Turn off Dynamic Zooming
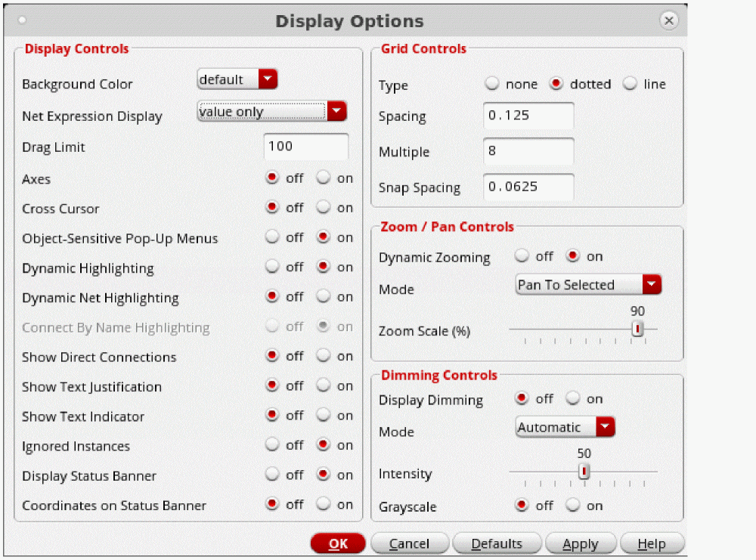This screenshot has height=560, width=756. tap(522, 256)
